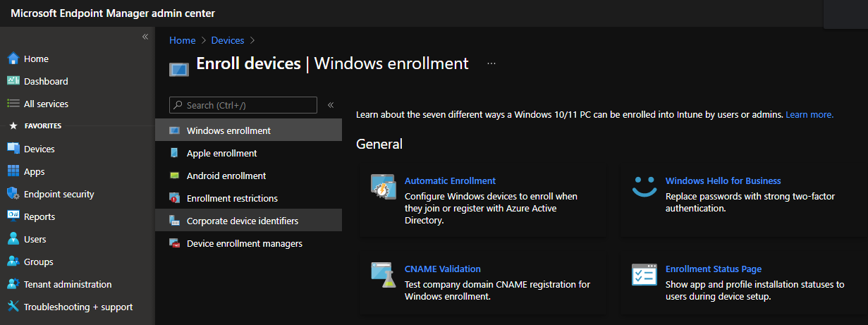The width and height of the screenshot is (868, 325).
Task: Click the Devices icon in left navigation
Action: [x=13, y=149]
